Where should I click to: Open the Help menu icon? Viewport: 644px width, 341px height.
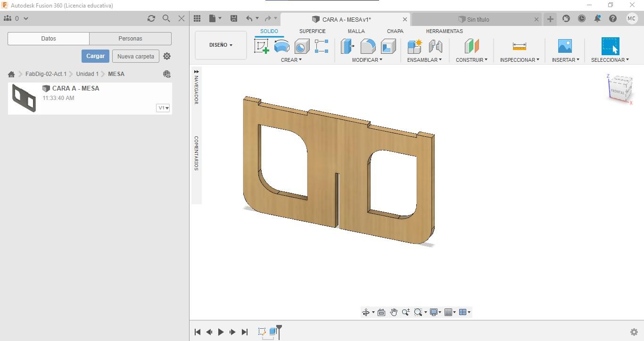tap(613, 18)
